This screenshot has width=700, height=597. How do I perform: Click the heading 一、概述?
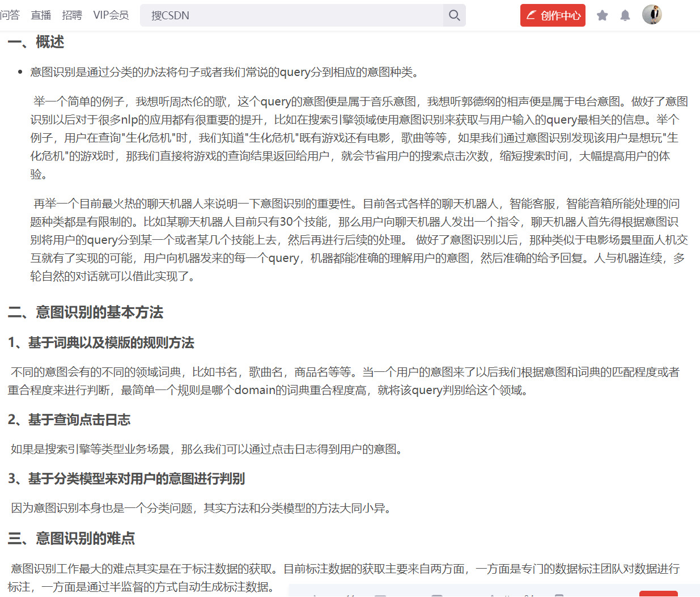[x=36, y=42]
